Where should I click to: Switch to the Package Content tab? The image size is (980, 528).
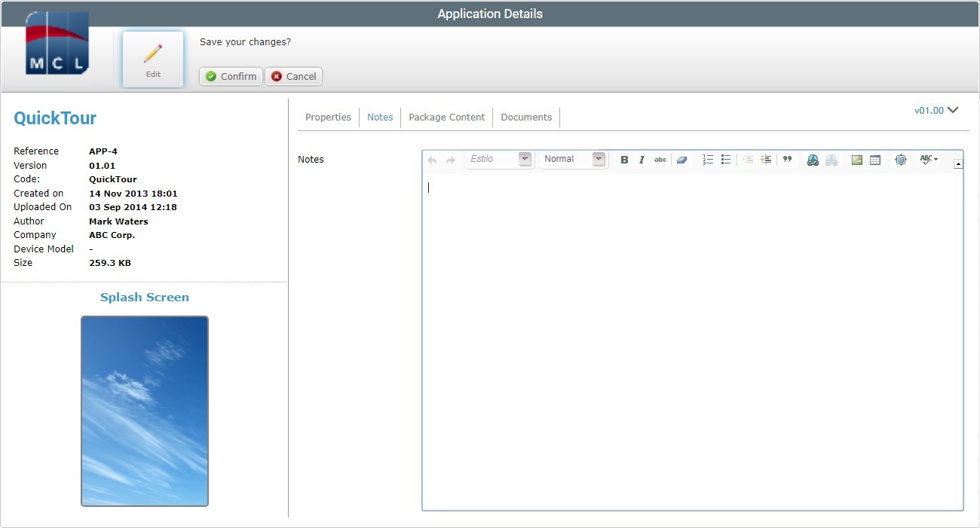446,117
